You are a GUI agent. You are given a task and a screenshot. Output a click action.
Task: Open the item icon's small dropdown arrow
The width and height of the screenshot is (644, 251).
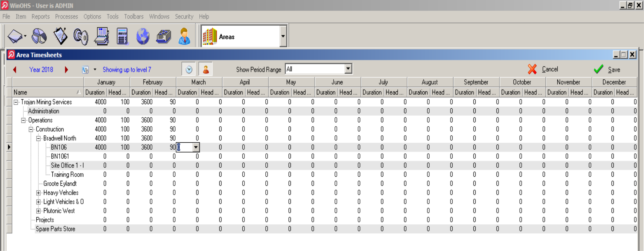point(25,36)
